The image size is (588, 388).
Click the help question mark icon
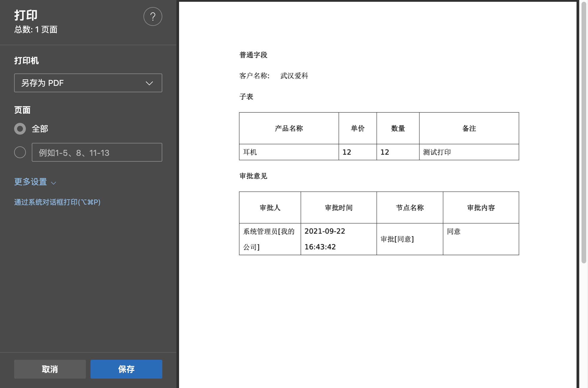coord(153,16)
